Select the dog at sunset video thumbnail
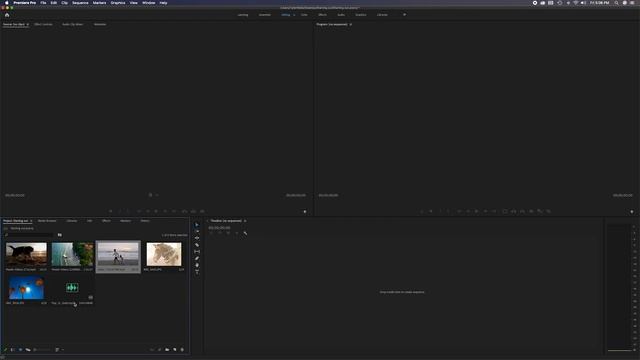The height and width of the screenshot is (360, 640). point(26,254)
